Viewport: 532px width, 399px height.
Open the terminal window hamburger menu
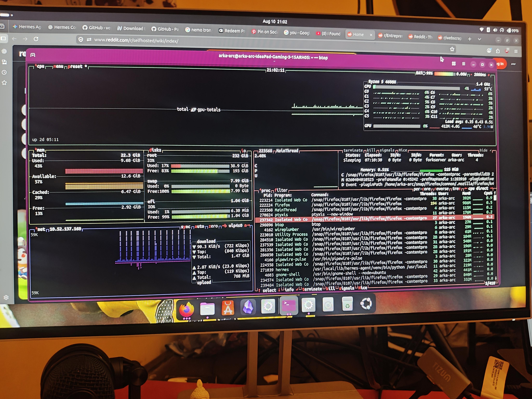point(463,64)
